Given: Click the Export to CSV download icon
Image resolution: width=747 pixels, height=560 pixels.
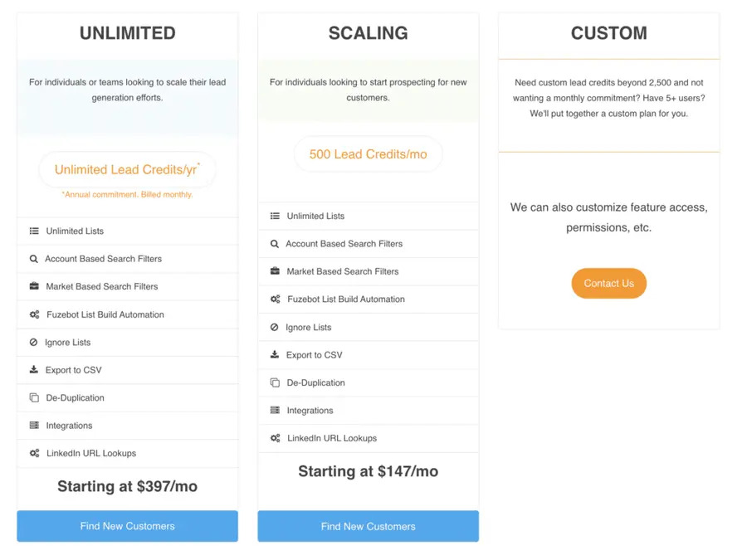Looking at the screenshot, I should 33,370.
